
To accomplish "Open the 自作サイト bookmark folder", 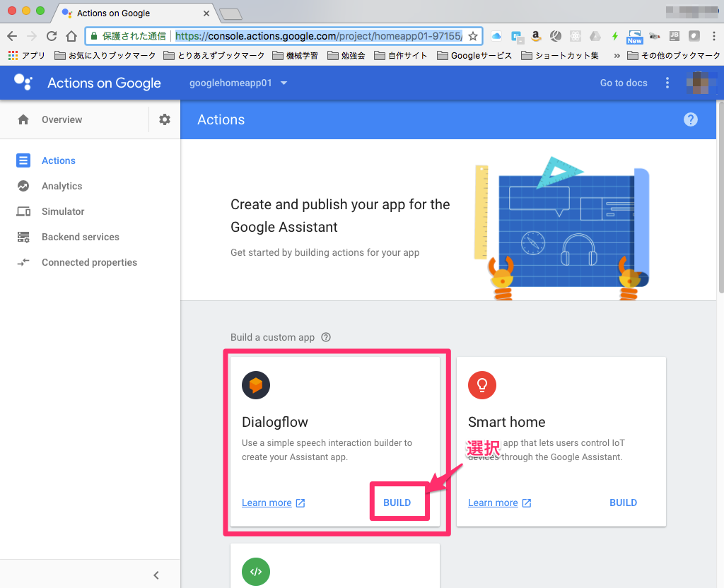I will pos(401,56).
